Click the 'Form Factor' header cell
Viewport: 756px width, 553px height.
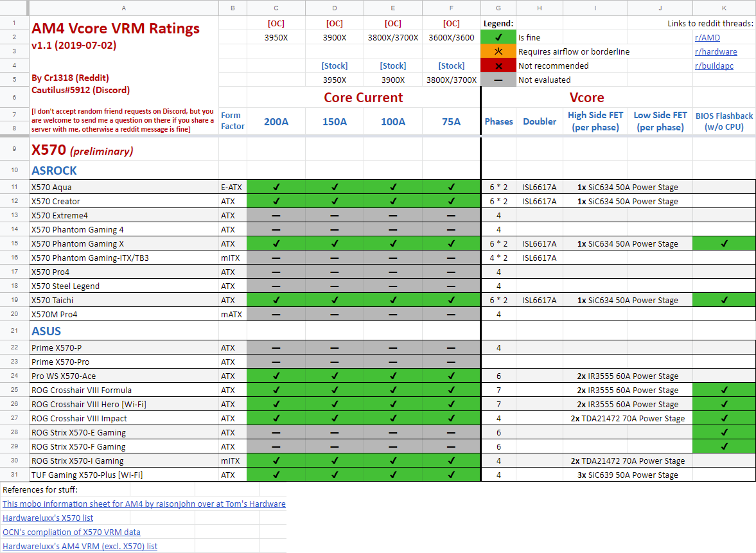[x=233, y=121]
